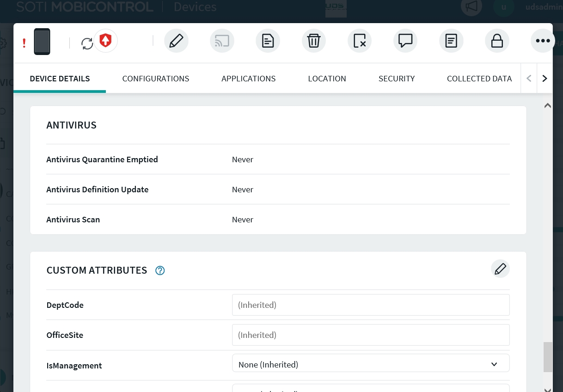Expand the IsManagement dropdown
Viewport: 563px width, 392px height.
tap(370, 365)
